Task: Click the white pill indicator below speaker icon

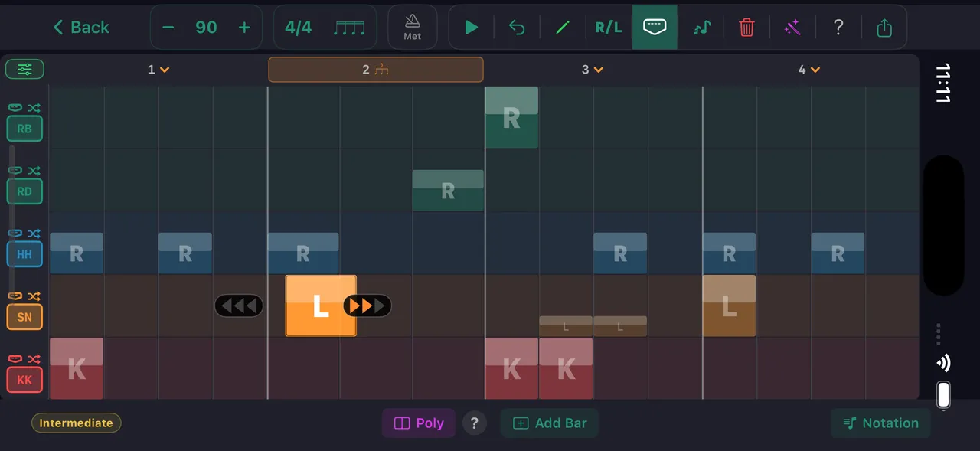Action: tap(944, 395)
